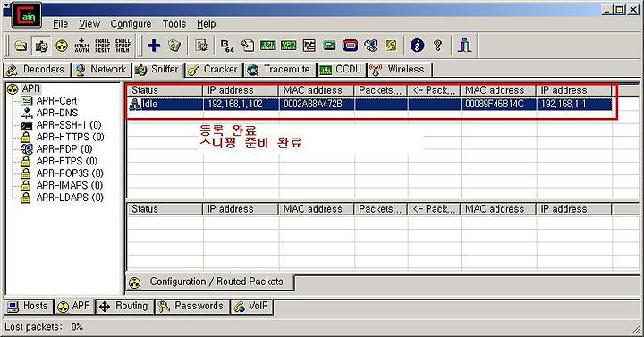The width and height of the screenshot is (644, 337).
Task: Switch to the Hosts bottom tab
Action: coord(29,307)
